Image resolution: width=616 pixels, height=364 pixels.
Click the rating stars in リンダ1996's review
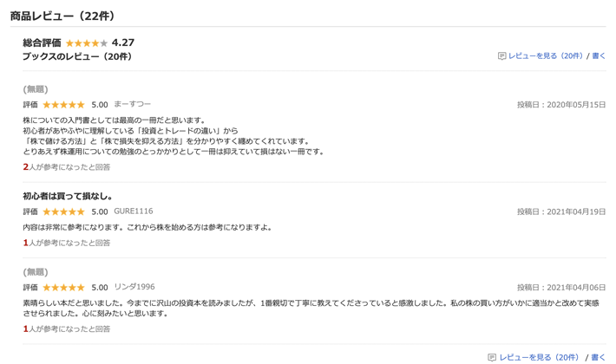(63, 288)
